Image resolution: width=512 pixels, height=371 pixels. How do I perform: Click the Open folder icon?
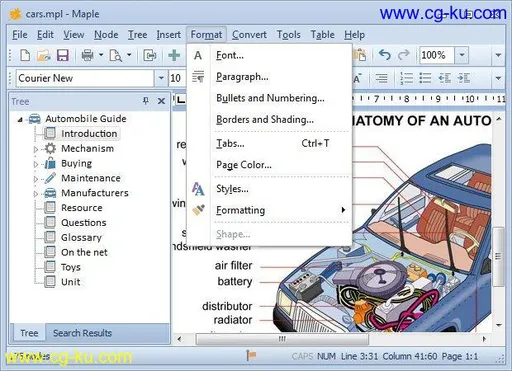pyautogui.click(x=44, y=55)
